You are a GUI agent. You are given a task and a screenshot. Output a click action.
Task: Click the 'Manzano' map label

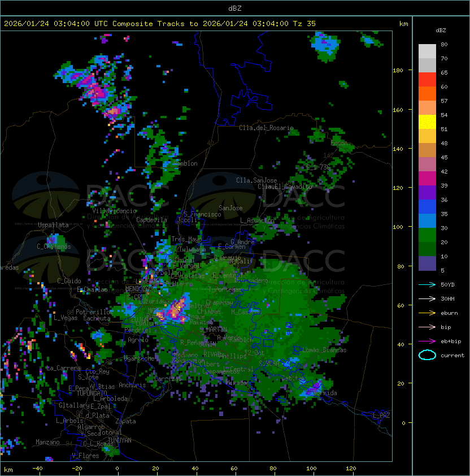47,442
